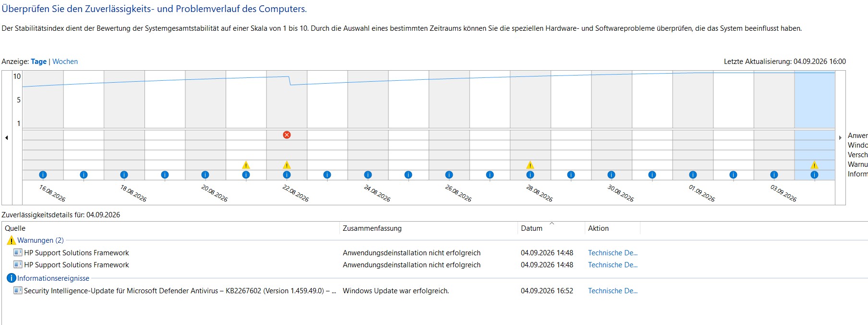
Task: Select the 02.09.2026 day column in the chart
Action: [733, 125]
